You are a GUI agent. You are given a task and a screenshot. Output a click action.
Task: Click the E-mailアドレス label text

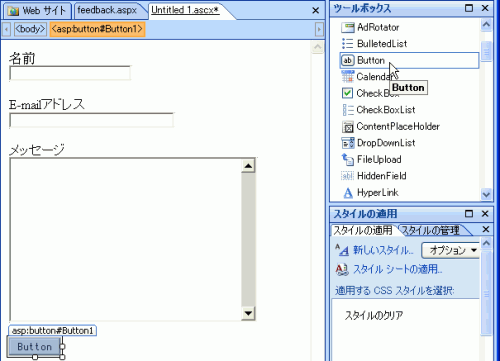pos(47,104)
